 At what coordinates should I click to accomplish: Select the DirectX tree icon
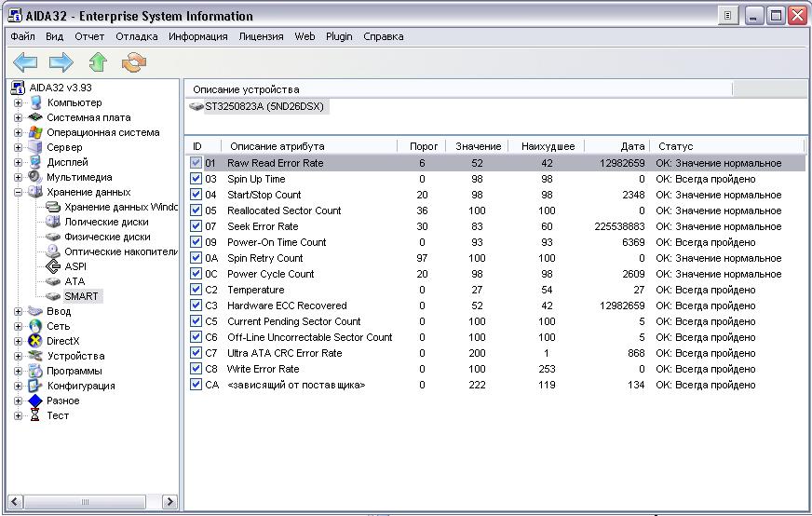click(x=35, y=341)
